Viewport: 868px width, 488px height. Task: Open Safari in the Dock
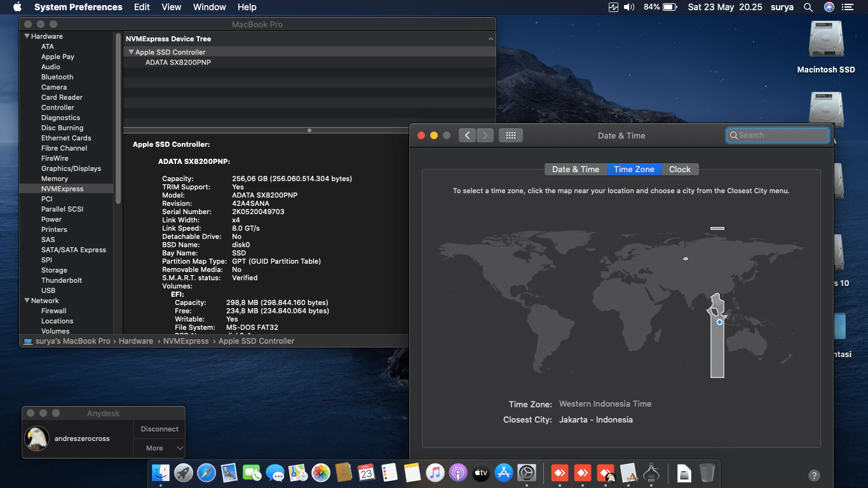pyautogui.click(x=207, y=472)
